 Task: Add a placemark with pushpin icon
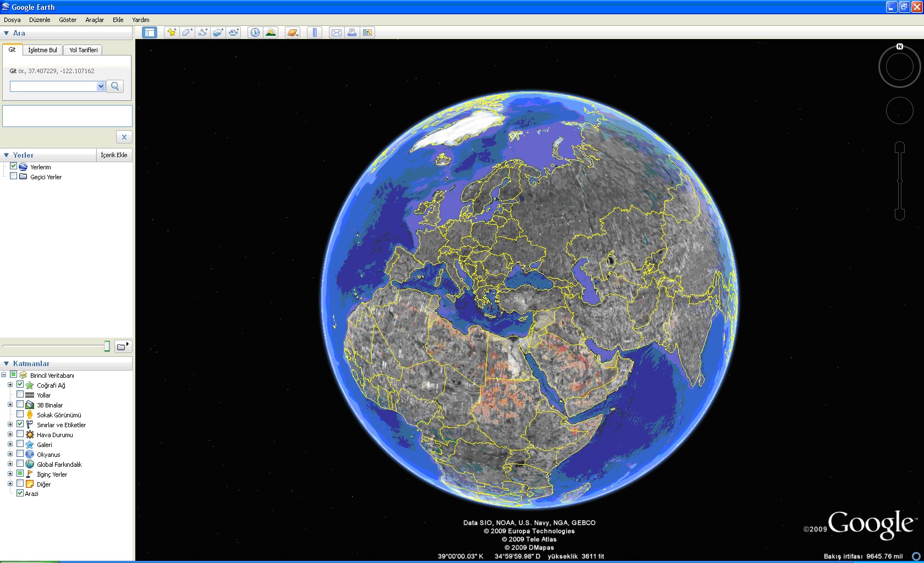[x=172, y=32]
